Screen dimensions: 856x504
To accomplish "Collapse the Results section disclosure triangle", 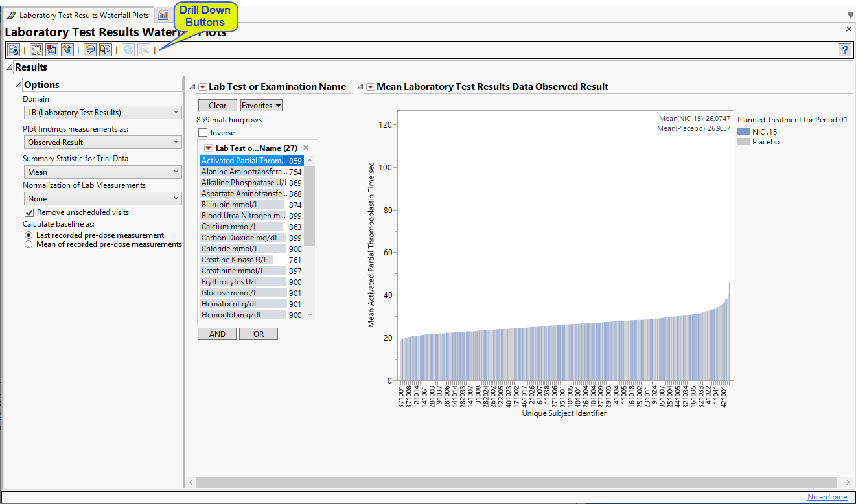I will (x=9, y=67).
